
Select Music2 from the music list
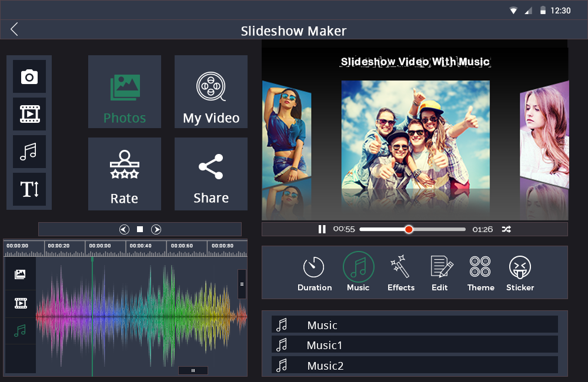click(415, 366)
